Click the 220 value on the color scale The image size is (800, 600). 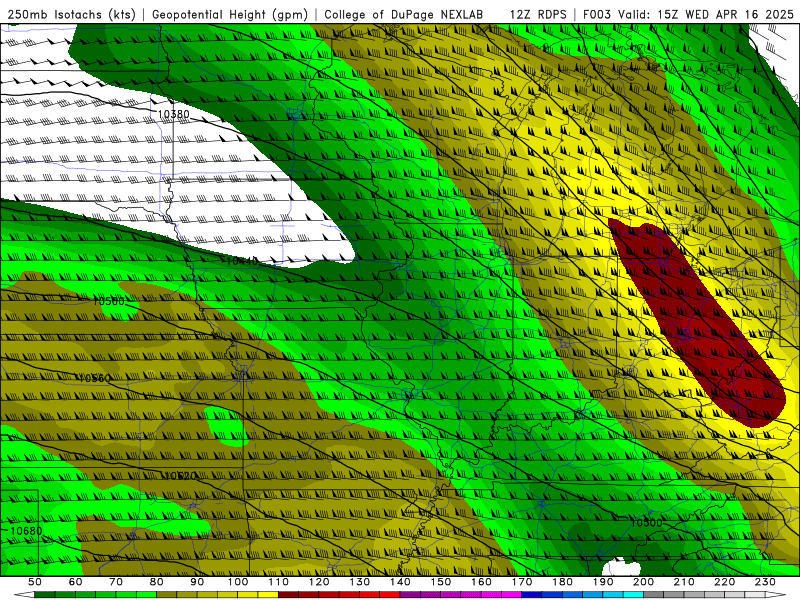pos(725,582)
